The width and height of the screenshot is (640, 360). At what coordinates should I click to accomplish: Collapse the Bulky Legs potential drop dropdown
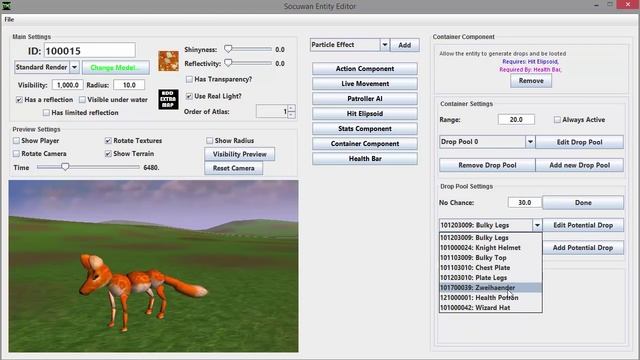tap(537, 225)
